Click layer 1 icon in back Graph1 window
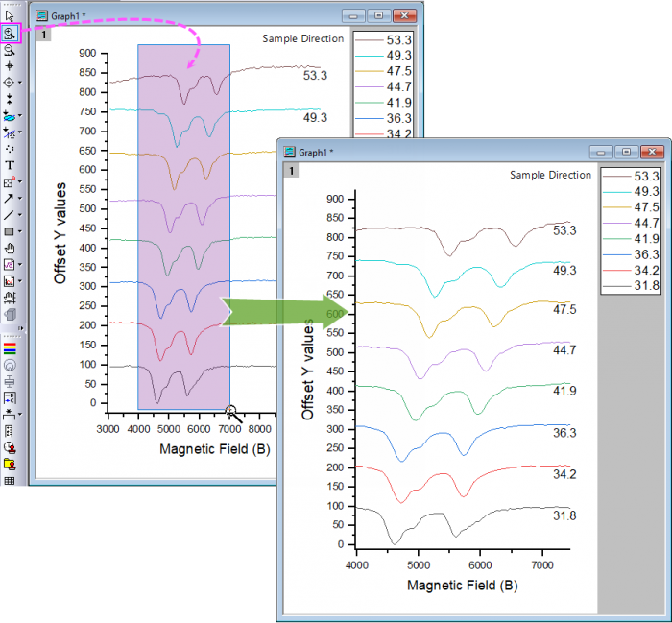672x623 pixels. click(x=43, y=35)
